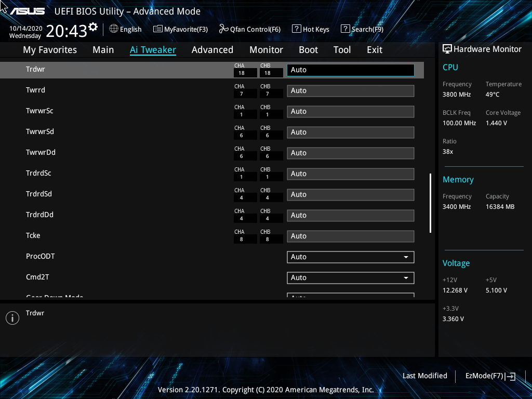
Task: Click the TwrwrSc Auto input field
Action: click(351, 111)
